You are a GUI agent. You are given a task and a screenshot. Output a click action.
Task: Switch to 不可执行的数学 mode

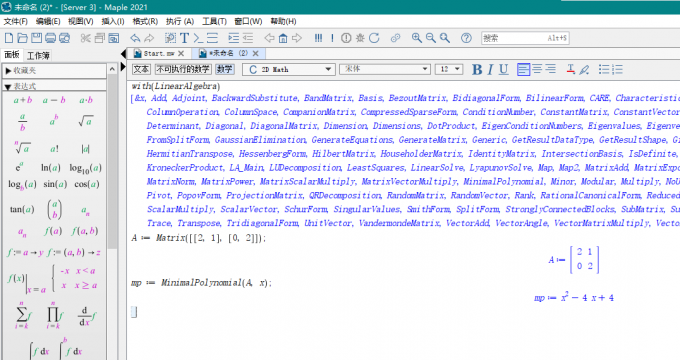tap(183, 69)
